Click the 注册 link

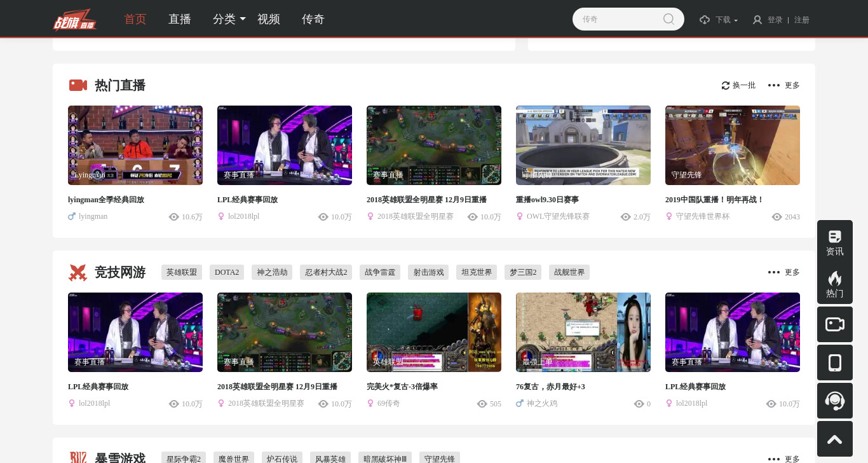[802, 20]
